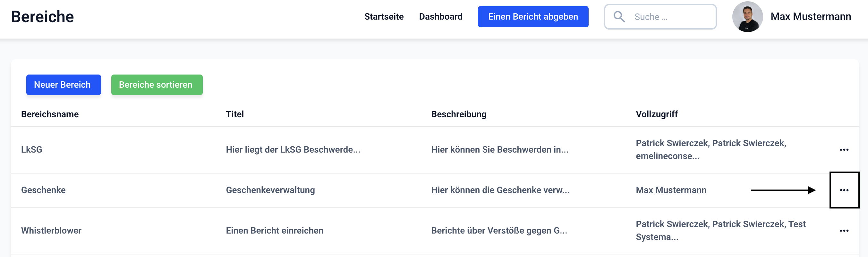The image size is (868, 257).
Task: Click the Bereichsname column header
Action: (50, 114)
